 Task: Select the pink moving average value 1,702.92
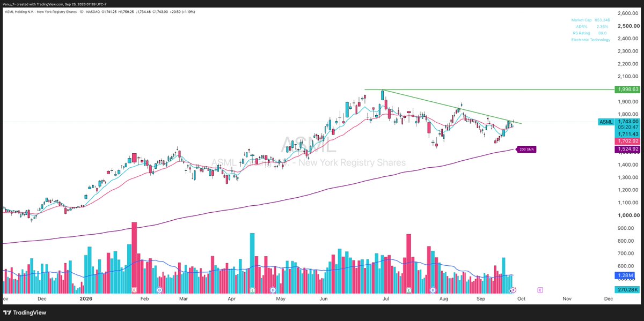pyautogui.click(x=627, y=140)
